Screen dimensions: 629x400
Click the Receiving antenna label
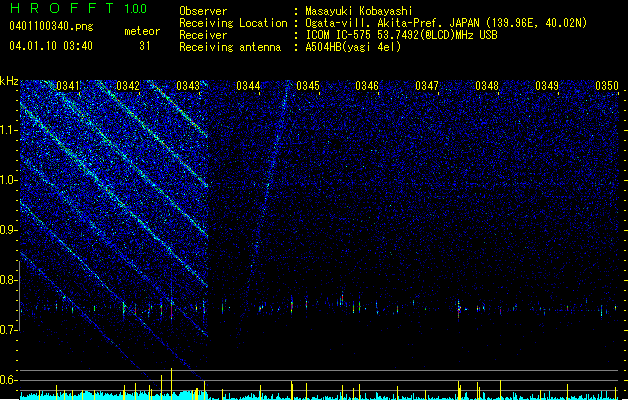pos(230,47)
